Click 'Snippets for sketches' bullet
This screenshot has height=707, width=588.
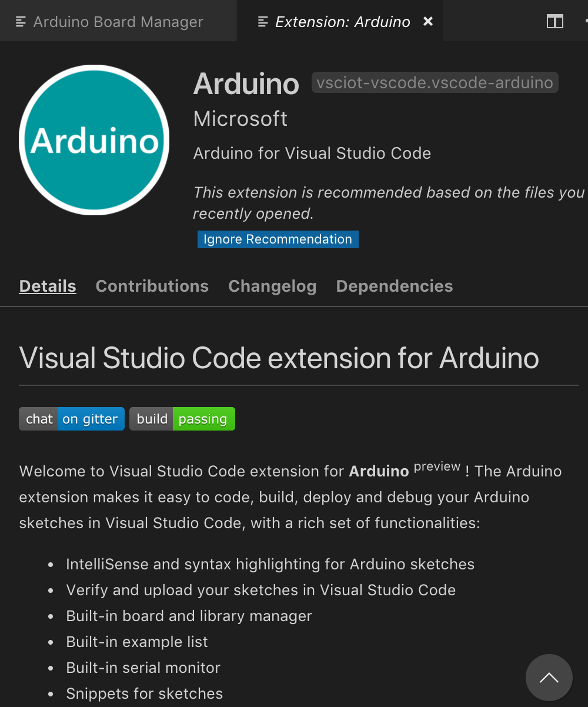point(144,694)
